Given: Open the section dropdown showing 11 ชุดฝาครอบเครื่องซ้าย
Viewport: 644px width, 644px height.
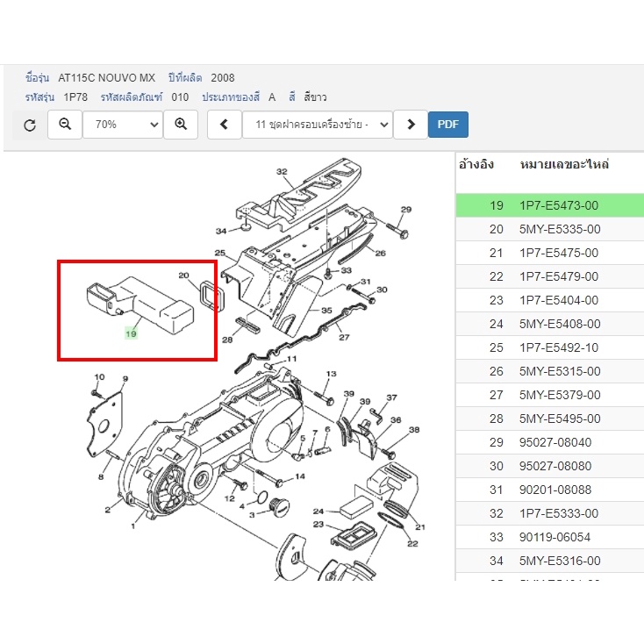Looking at the screenshot, I should (318, 125).
